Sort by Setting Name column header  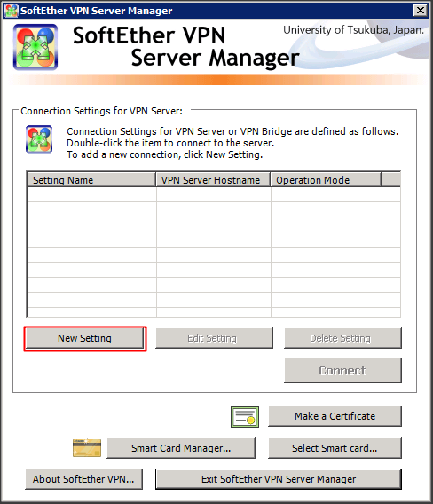click(x=91, y=180)
